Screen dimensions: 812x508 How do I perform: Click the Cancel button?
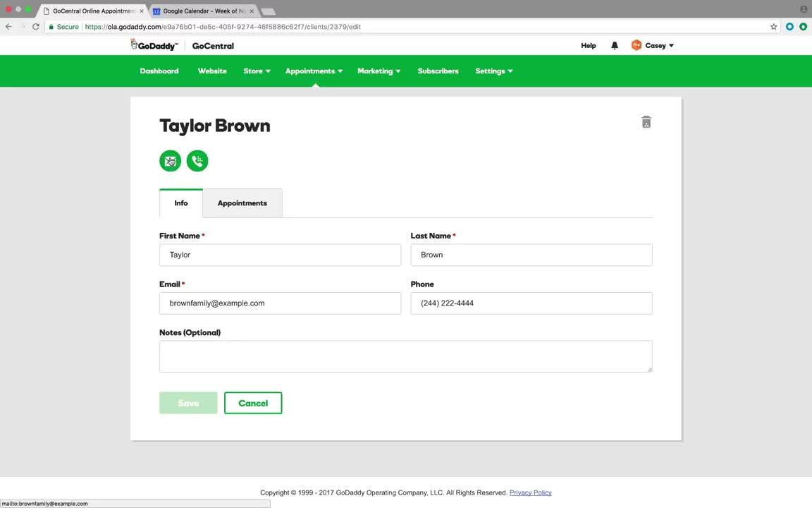pos(253,403)
